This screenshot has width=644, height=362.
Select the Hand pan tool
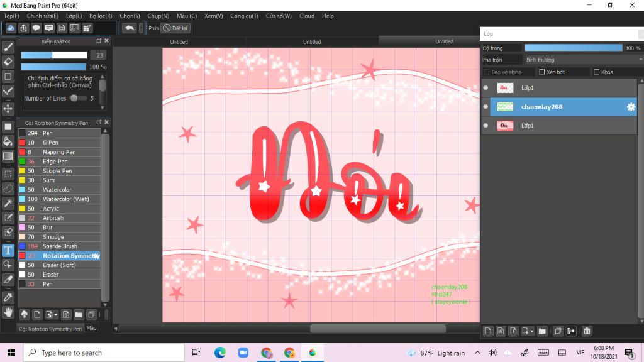(x=8, y=312)
